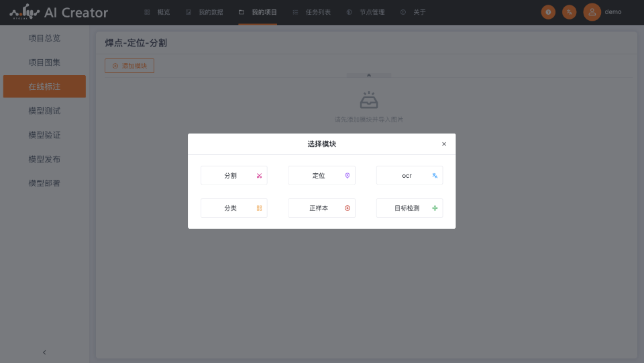Go to the 概览 top menu item

(158, 12)
